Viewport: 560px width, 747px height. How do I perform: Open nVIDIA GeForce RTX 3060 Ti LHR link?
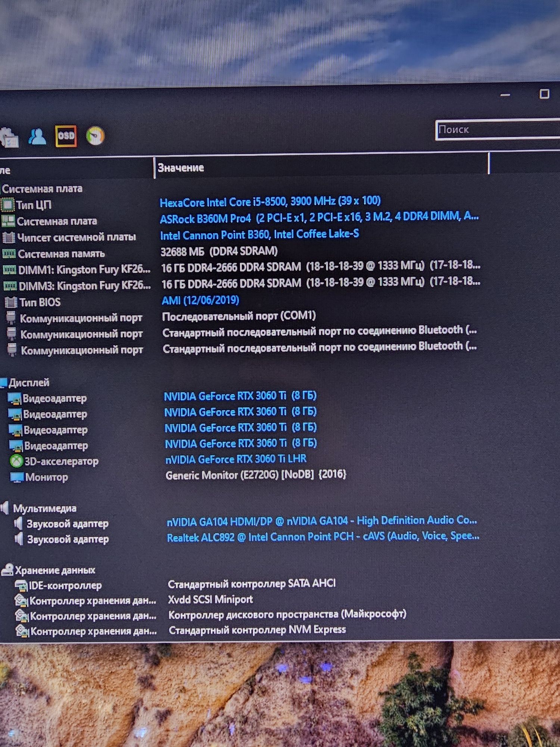pyautogui.click(x=236, y=459)
